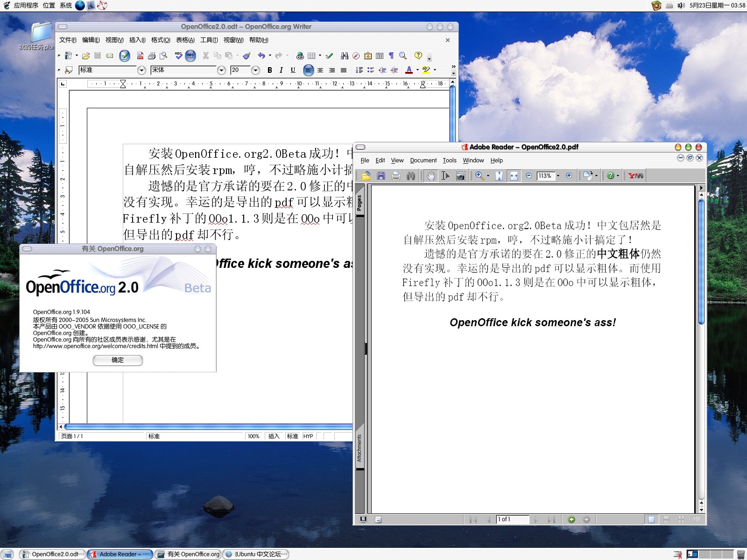Open Yahoo search icon in Adobe Reader toolbar
Image resolution: width=747 pixels, height=560 pixels.
(635, 176)
